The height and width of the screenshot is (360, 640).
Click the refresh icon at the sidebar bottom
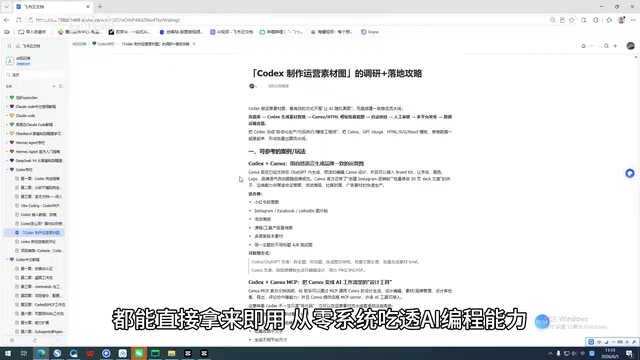pyautogui.click(x=35, y=340)
